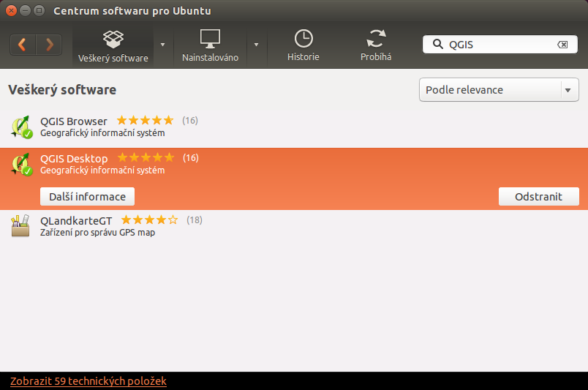Click the QLandkarteGT application icon
Screen dimensions: 588x390
[x=20, y=225]
